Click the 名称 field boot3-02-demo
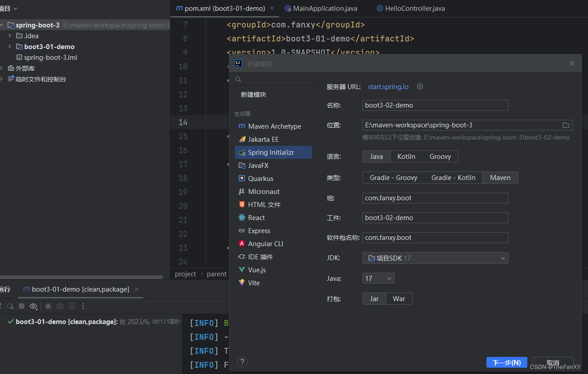Viewport: 588px width, 374px height. 435,105
